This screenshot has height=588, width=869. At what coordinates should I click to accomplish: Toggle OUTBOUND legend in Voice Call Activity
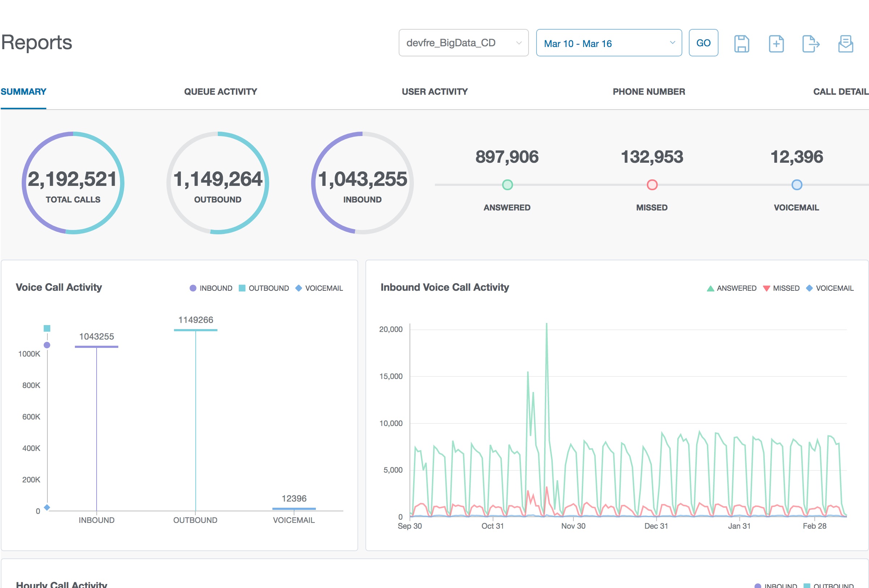(x=264, y=288)
